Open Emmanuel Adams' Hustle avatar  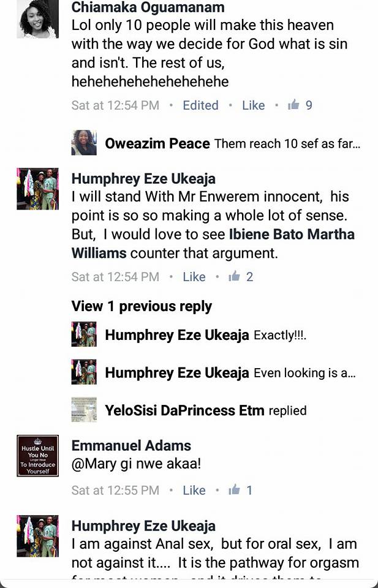(37, 456)
